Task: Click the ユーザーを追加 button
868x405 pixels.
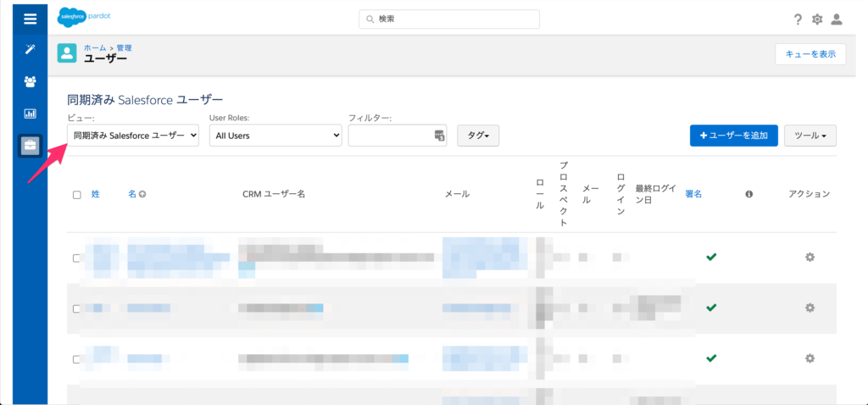Action: (x=734, y=136)
